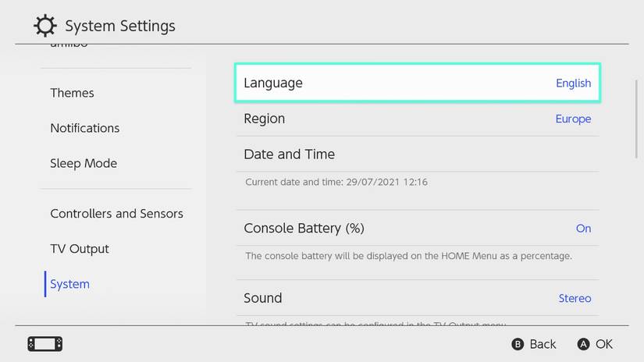
Task: Select Notifications in the sidebar
Action: [85, 128]
